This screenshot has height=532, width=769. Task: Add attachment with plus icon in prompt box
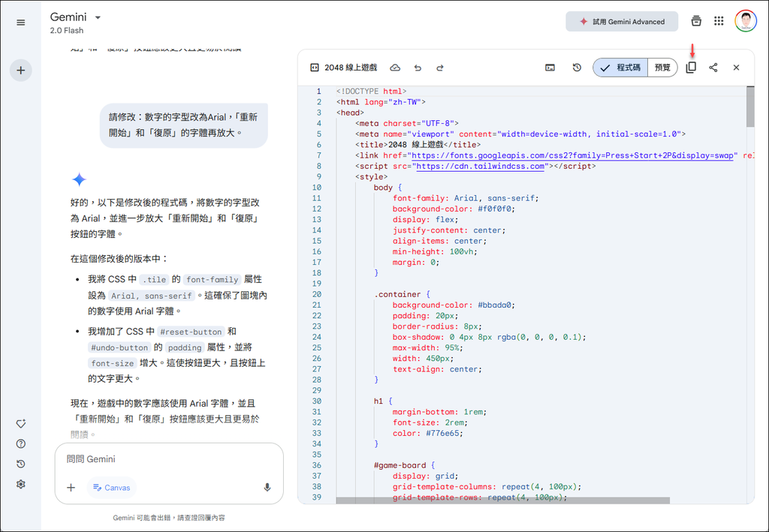[x=71, y=488]
